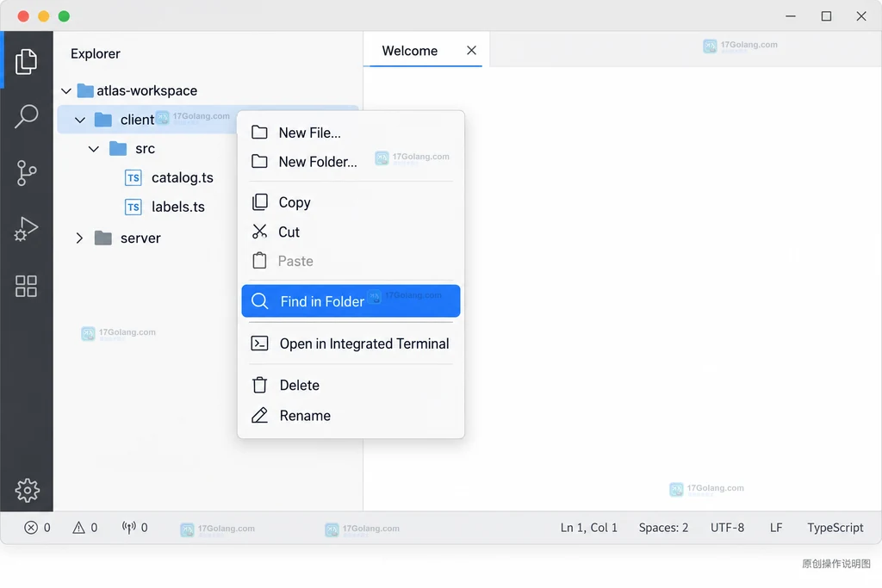
Task: Click the warnings count icon in status bar
Action: point(78,527)
